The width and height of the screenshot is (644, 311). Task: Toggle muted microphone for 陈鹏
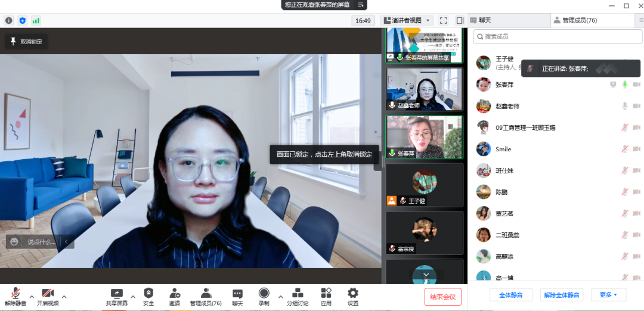point(625,192)
